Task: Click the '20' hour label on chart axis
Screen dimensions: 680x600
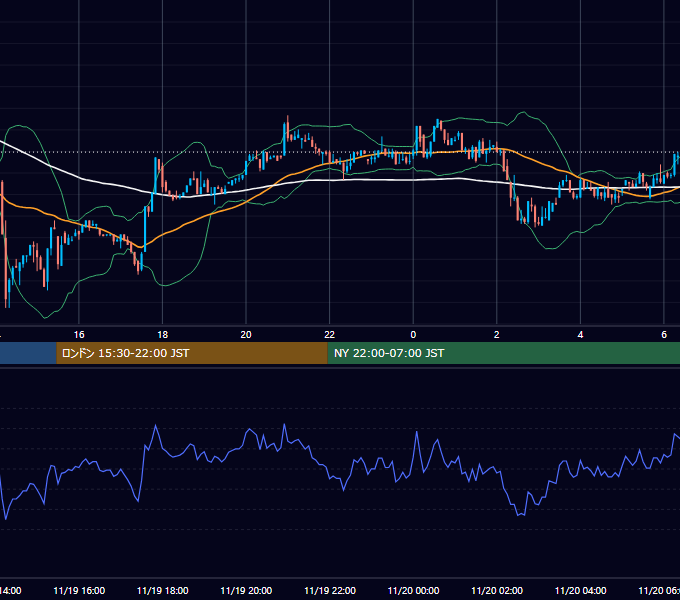Action: click(246, 335)
